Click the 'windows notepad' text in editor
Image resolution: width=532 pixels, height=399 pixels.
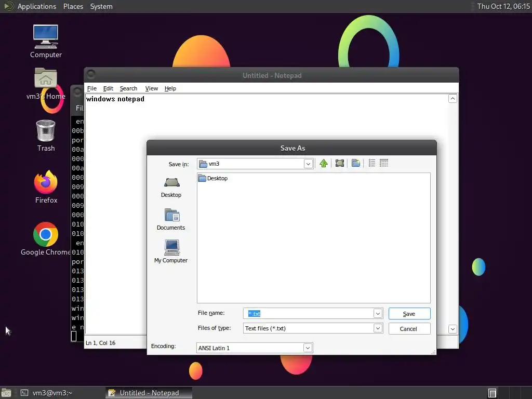pyautogui.click(x=115, y=99)
